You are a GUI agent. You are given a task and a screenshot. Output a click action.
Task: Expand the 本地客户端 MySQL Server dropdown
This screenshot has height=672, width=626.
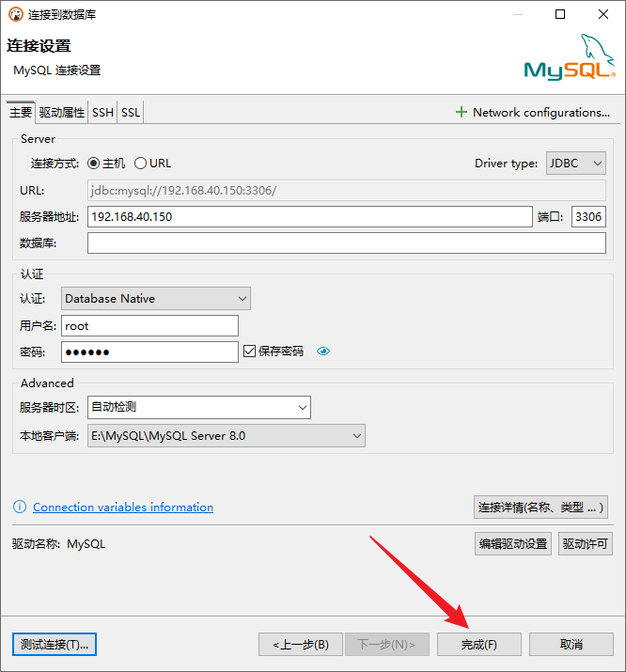tap(226, 436)
